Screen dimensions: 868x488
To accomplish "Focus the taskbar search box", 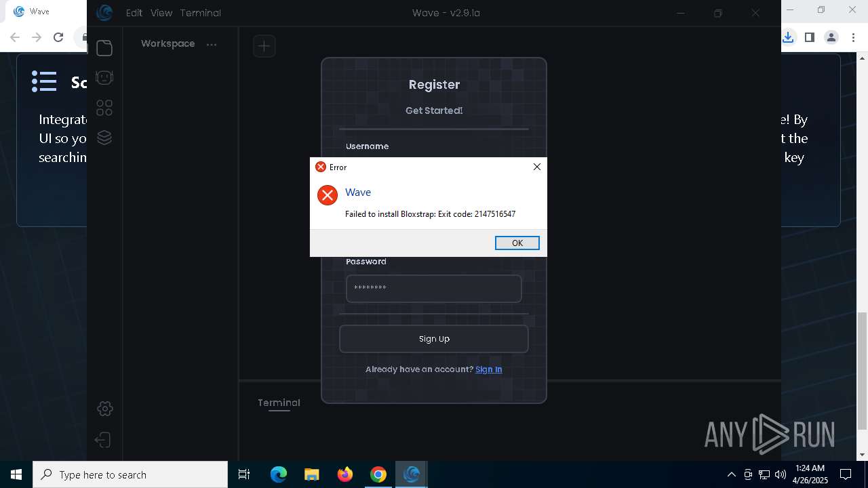I will click(130, 474).
